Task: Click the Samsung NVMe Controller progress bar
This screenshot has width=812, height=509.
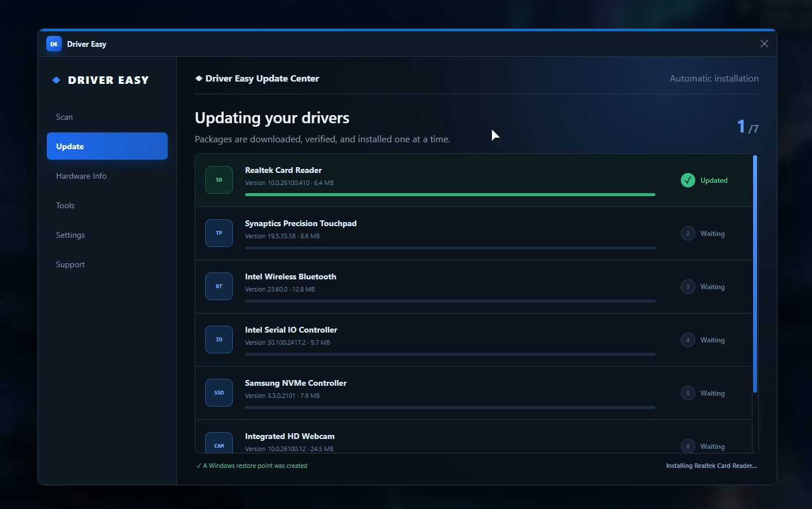Action: (450, 408)
